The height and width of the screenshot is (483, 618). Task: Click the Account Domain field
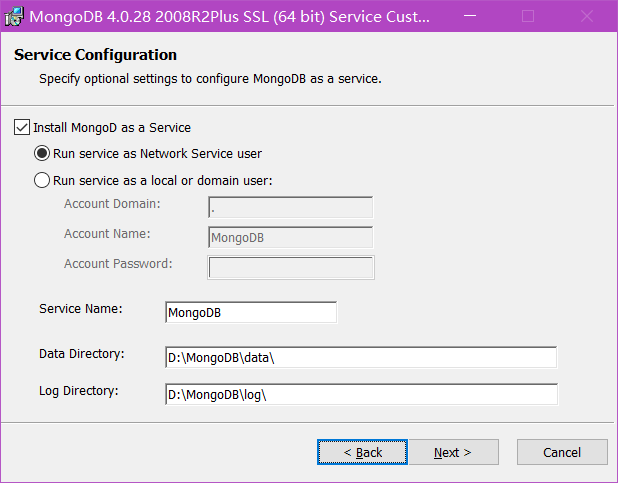click(x=290, y=207)
